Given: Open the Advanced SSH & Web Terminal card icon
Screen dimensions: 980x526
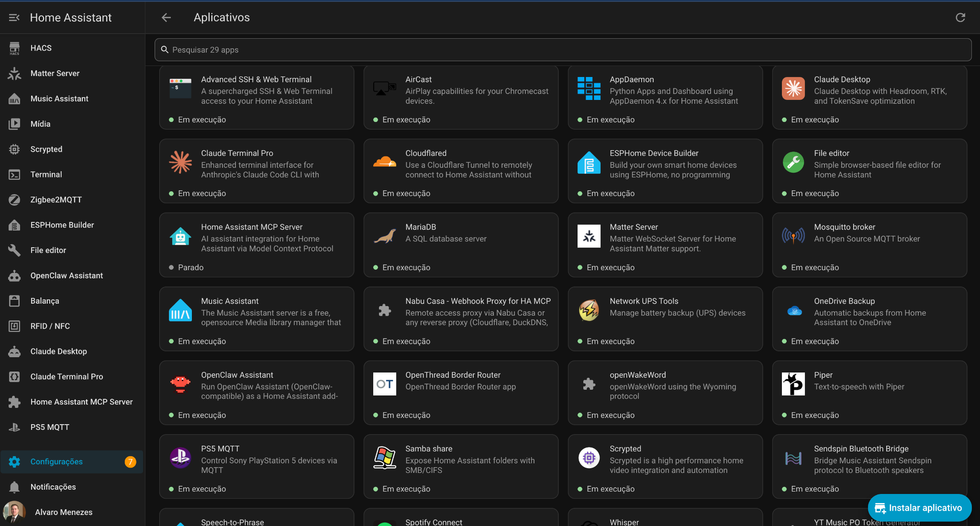Looking at the screenshot, I should click(x=180, y=88).
